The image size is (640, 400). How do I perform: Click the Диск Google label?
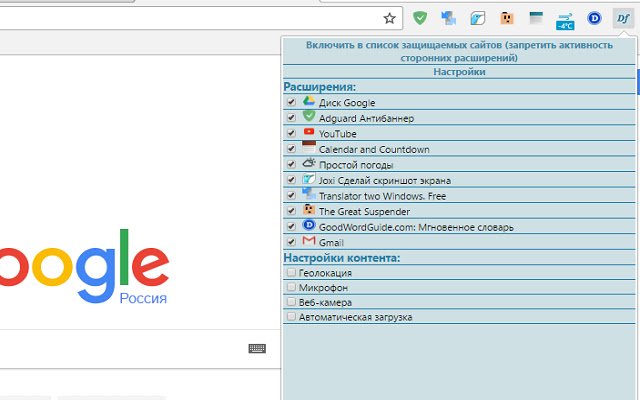click(x=347, y=103)
